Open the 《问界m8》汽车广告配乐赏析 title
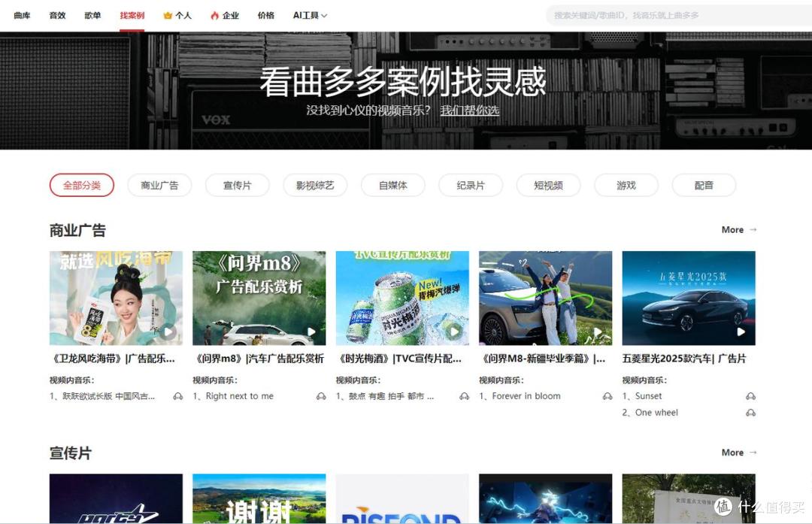The height and width of the screenshot is (524, 812). tap(259, 359)
